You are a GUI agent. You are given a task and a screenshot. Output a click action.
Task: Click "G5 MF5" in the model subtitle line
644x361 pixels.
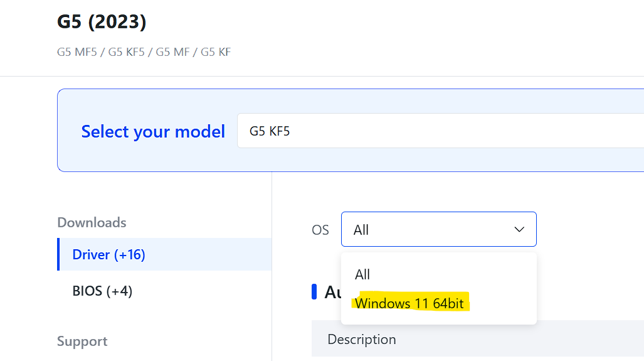pyautogui.click(x=77, y=52)
